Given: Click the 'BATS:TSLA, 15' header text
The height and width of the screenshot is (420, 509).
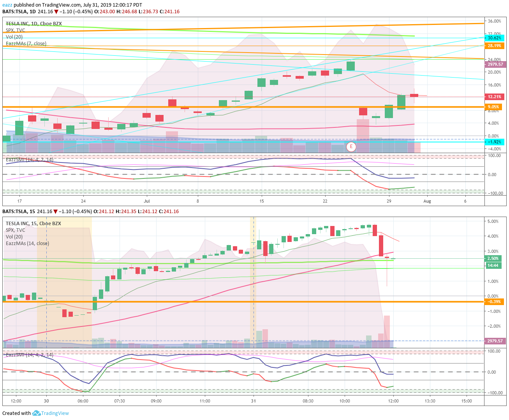Looking at the screenshot, I should [18, 212].
